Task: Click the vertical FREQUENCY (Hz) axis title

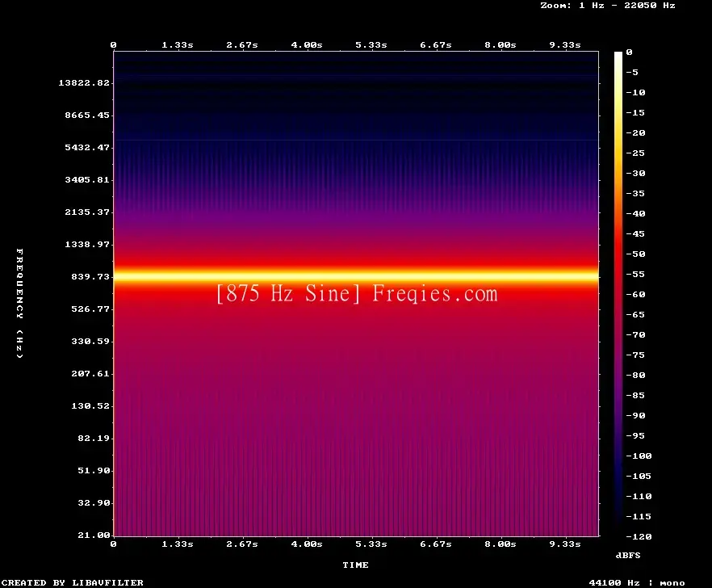Action: coord(19,303)
